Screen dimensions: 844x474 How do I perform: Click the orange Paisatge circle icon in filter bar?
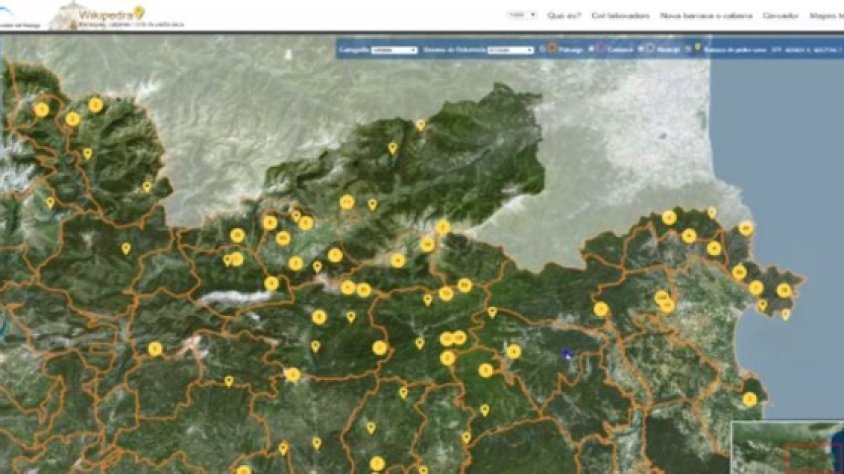coord(551,47)
